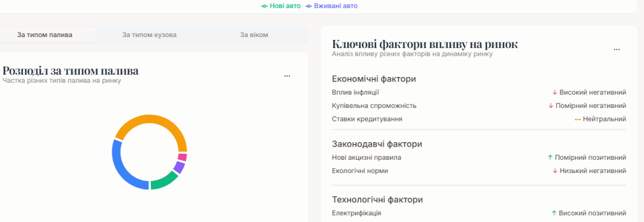644x222 pixels.
Task: Open options menu for Ключові фактори впливу
Action: [x=617, y=49]
